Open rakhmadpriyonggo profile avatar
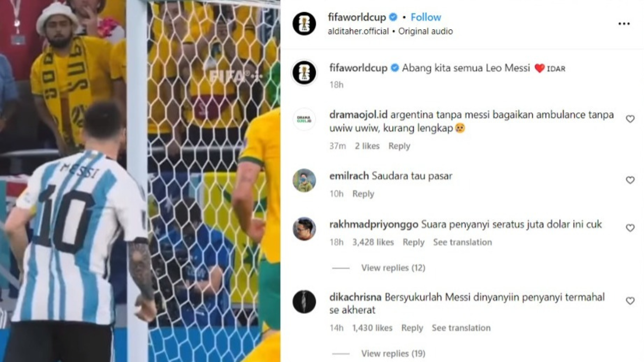This screenshot has height=362, width=644. click(304, 229)
